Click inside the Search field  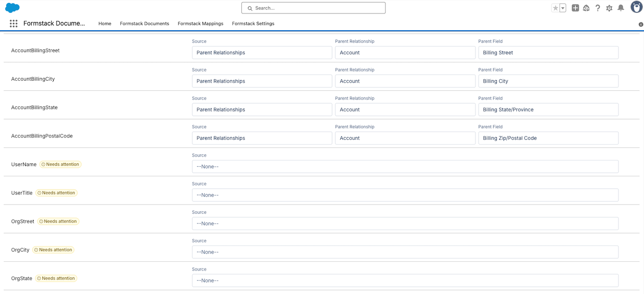(313, 8)
